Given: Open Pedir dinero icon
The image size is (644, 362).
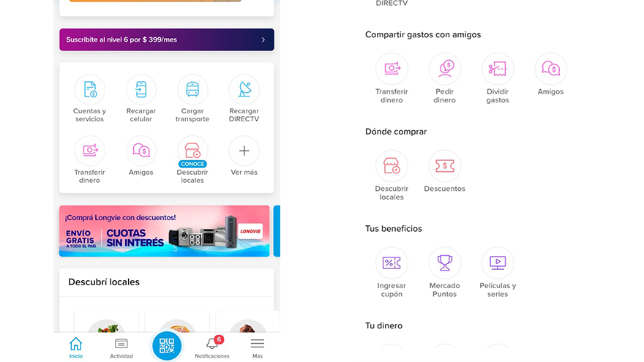Looking at the screenshot, I should point(444,69).
